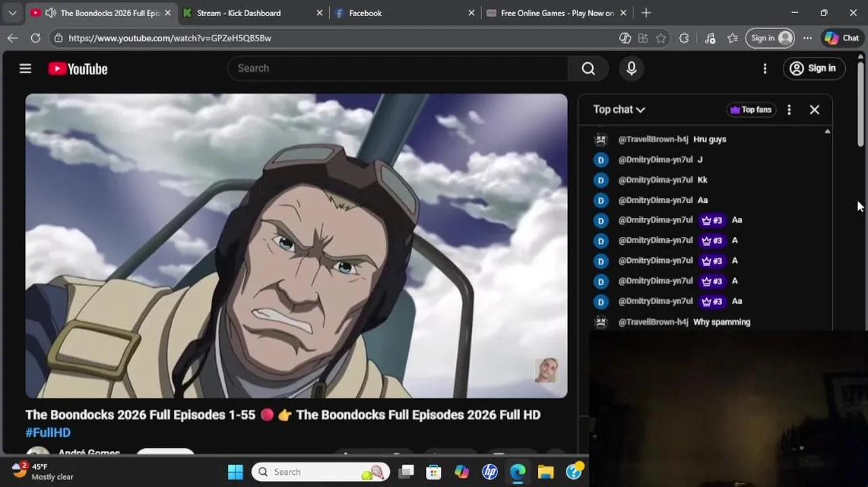Image resolution: width=868 pixels, height=487 pixels.
Task: Close the live chat panel
Action: (x=815, y=110)
